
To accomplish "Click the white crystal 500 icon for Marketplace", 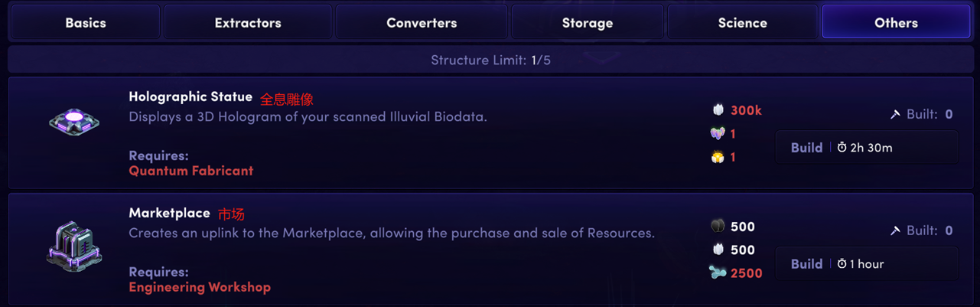I will pos(718,250).
